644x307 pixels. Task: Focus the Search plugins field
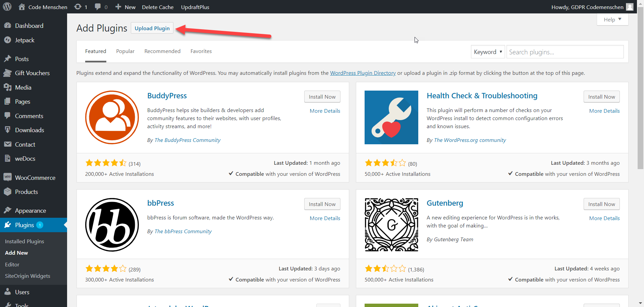tap(565, 52)
